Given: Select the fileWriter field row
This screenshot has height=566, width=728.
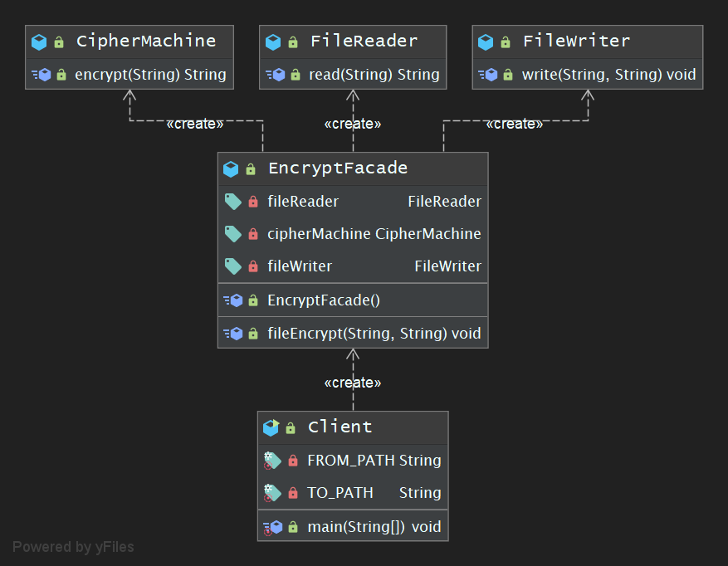Looking at the screenshot, I should tap(353, 266).
